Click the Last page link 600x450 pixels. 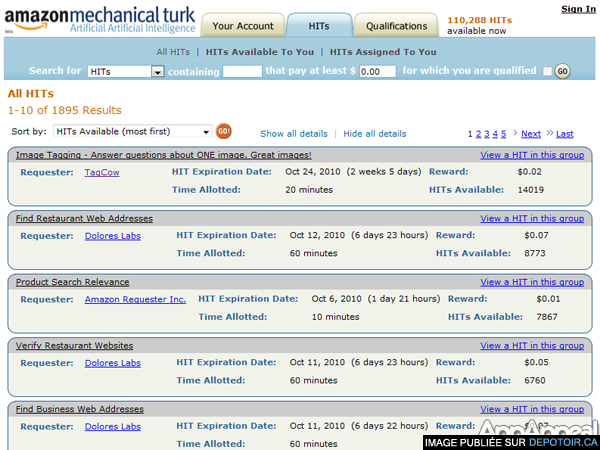pos(564,134)
